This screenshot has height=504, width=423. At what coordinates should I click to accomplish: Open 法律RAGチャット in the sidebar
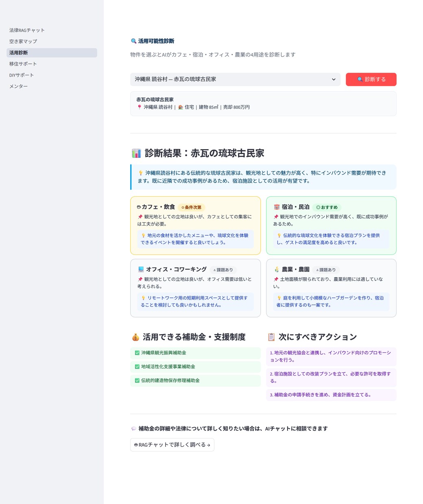tap(52, 30)
